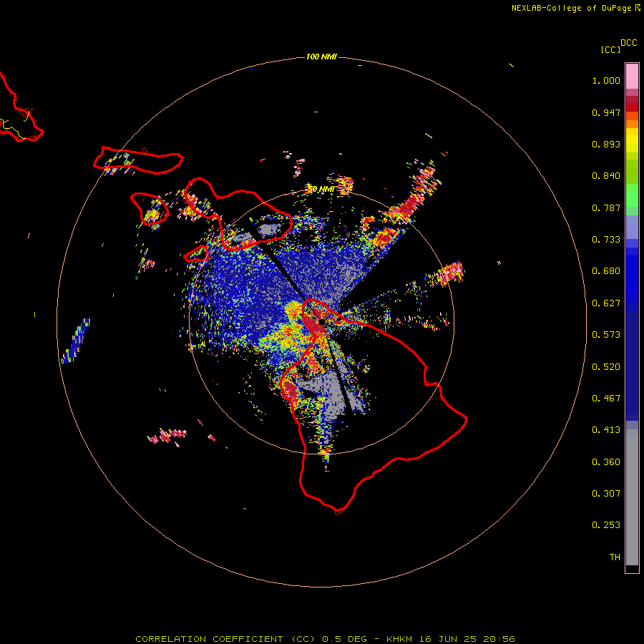Click the 50 NMI range ring label

click(321, 190)
